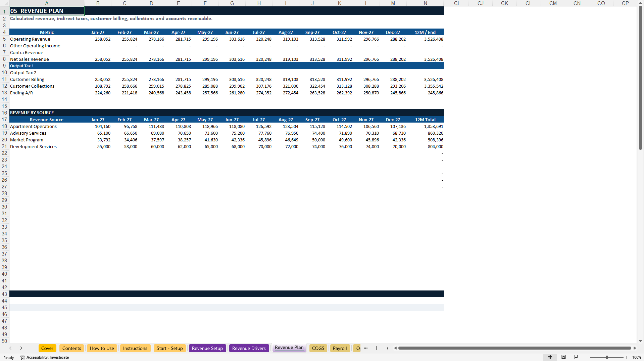Select the 'Contra Revenue' label cell
The image size is (644, 361).
point(47,52)
